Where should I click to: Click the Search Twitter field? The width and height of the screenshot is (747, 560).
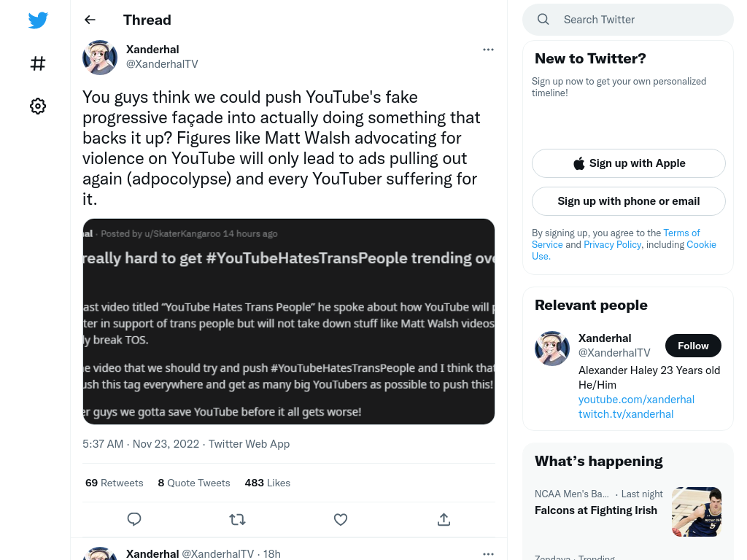[x=628, y=20]
